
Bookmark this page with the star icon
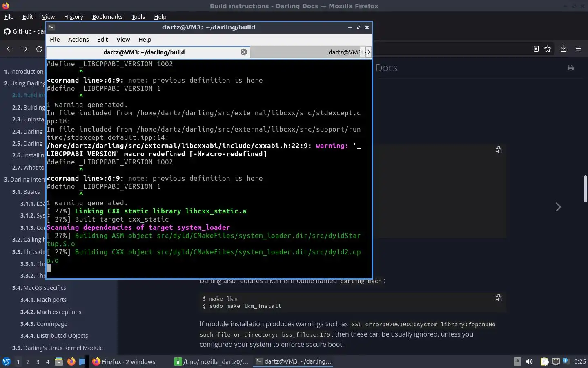[548, 49]
